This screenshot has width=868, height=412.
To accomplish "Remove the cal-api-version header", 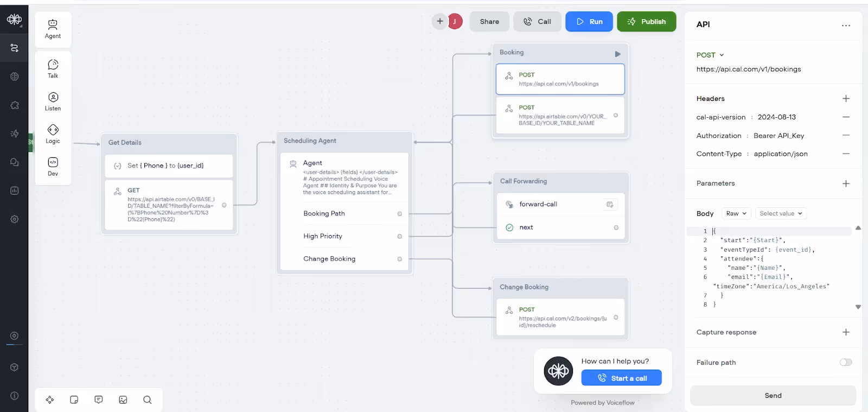I will pos(846,117).
